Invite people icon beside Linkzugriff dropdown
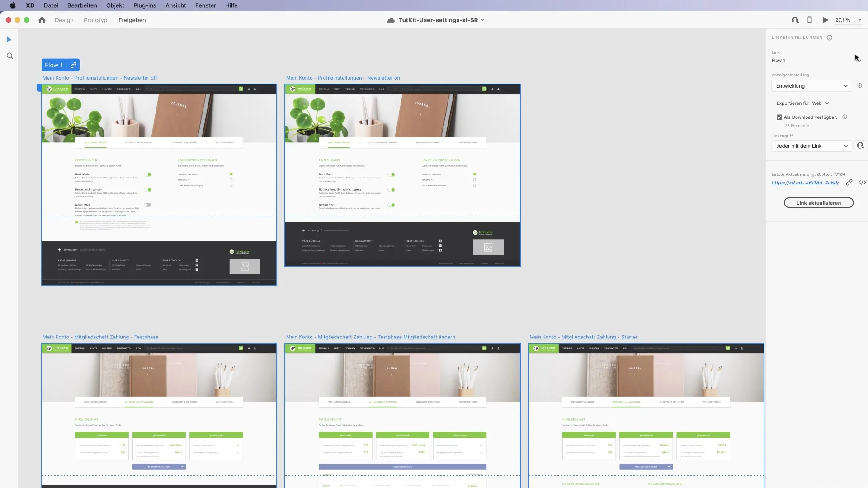The height and width of the screenshot is (488, 868). coord(860,145)
